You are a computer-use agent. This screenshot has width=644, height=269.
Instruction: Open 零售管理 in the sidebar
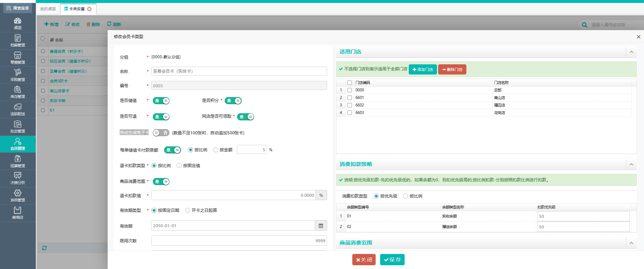point(18,58)
